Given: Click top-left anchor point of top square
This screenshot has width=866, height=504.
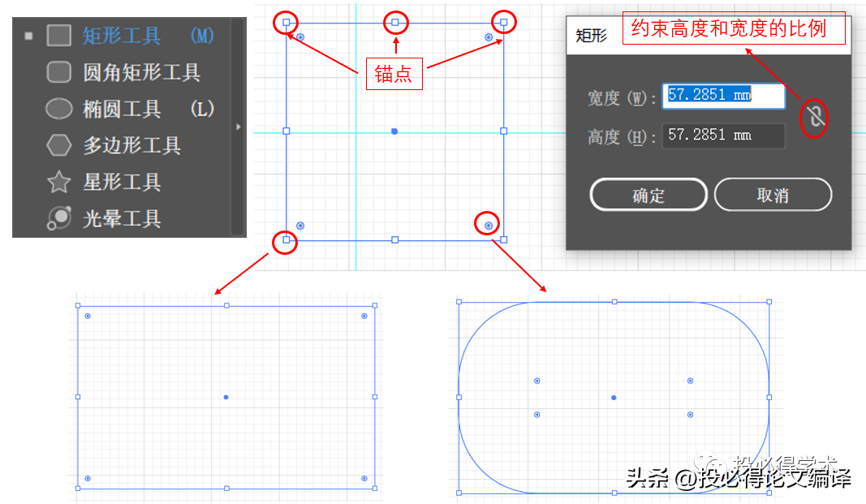Looking at the screenshot, I should tap(286, 23).
